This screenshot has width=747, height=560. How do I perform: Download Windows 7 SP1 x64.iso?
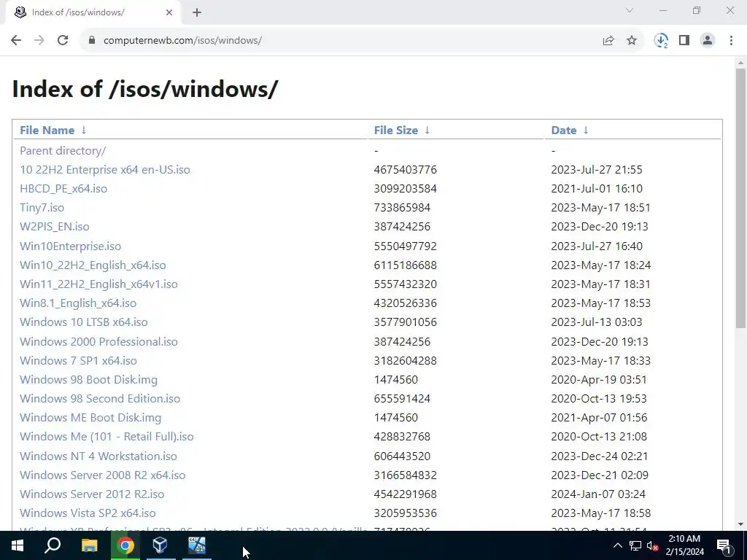(79, 360)
